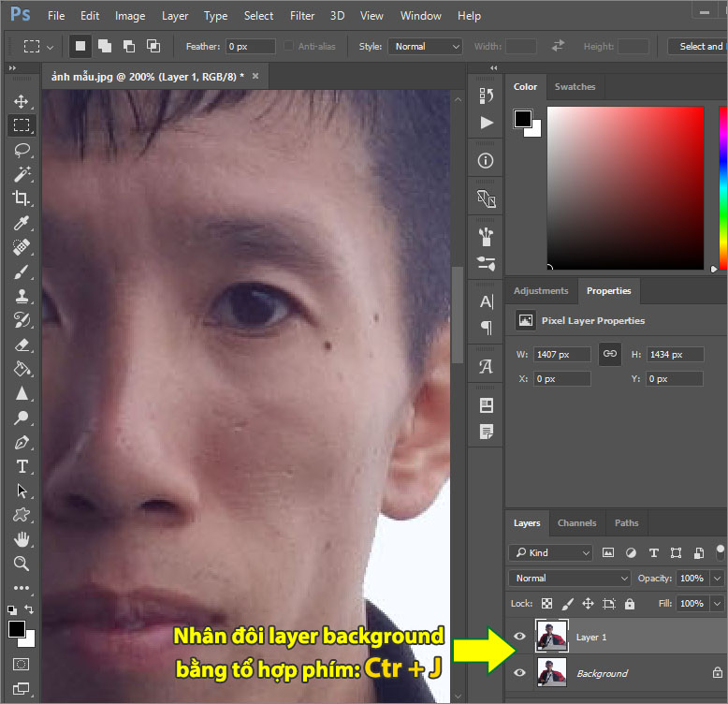Viewport: 728px width, 704px height.
Task: Select the Magic Wand tool
Action: click(x=21, y=174)
